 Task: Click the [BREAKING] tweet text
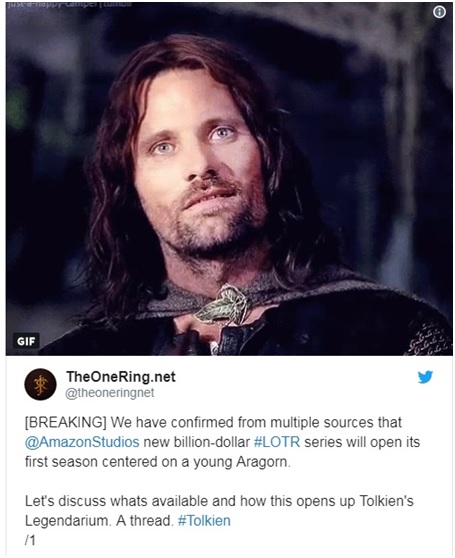click(222, 442)
